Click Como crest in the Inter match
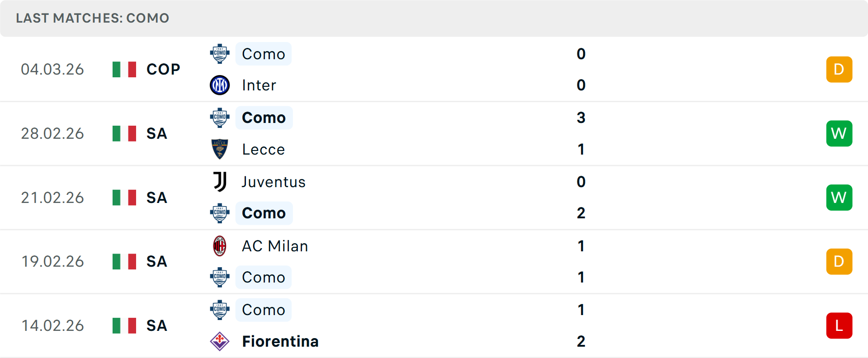868x358 pixels. (220, 54)
